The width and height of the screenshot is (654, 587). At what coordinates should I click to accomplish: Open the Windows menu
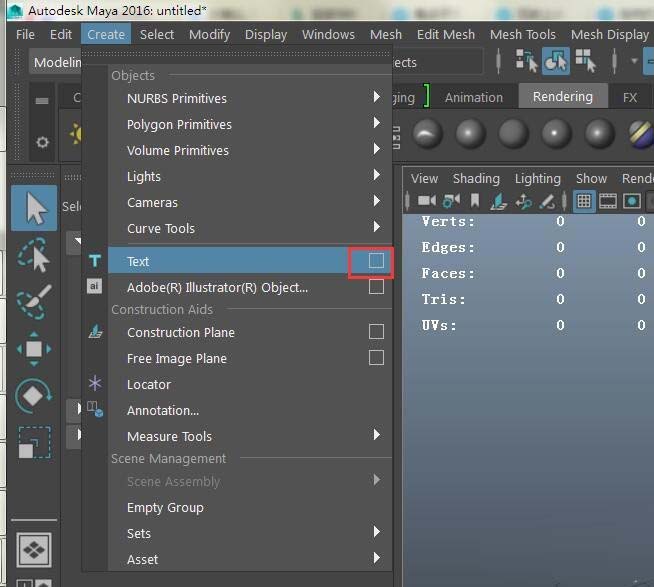(328, 34)
